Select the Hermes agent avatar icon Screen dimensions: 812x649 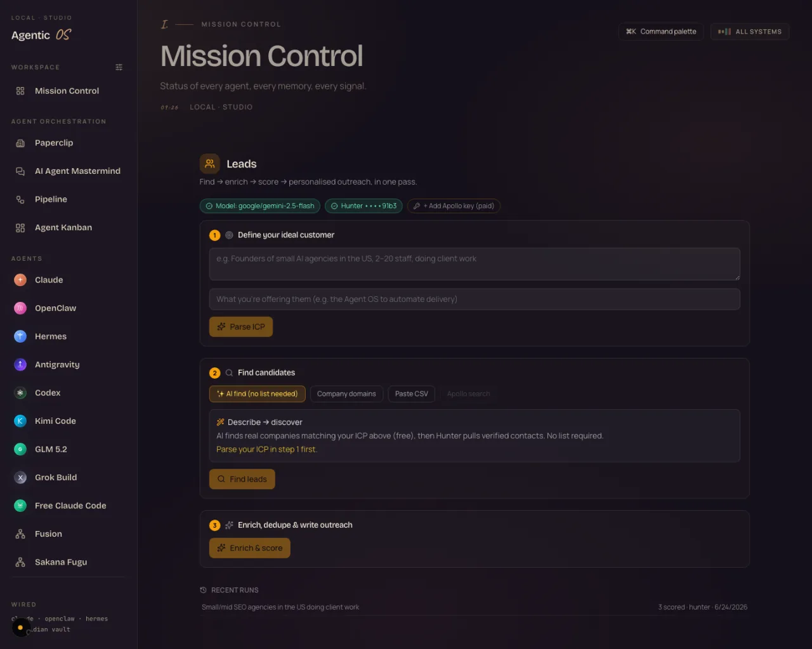click(x=20, y=336)
